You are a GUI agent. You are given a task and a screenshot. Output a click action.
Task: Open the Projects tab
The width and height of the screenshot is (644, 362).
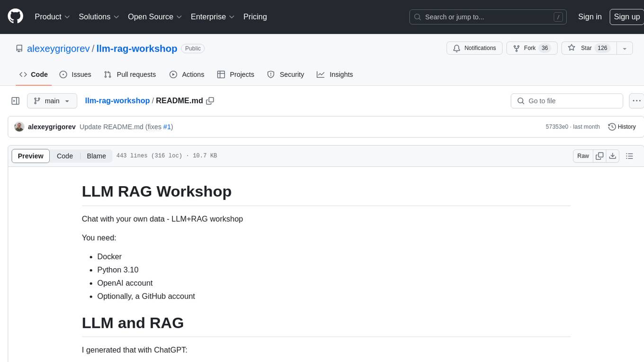point(236,74)
